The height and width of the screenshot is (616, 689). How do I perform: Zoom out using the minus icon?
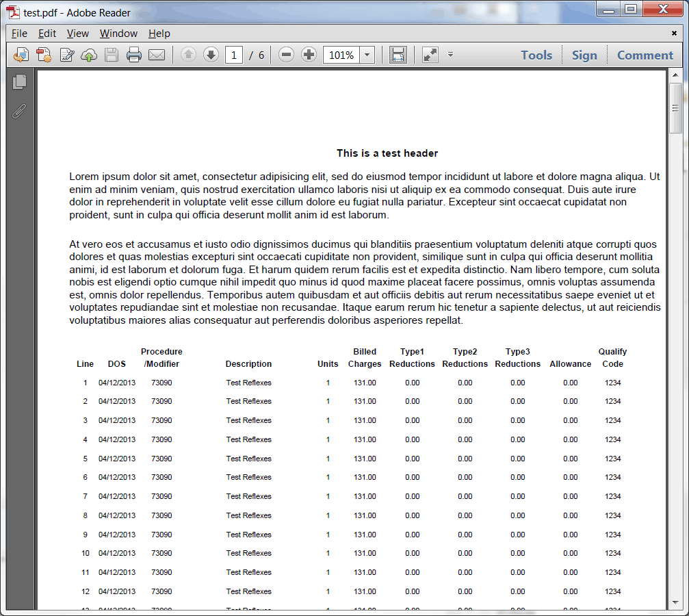coord(285,55)
